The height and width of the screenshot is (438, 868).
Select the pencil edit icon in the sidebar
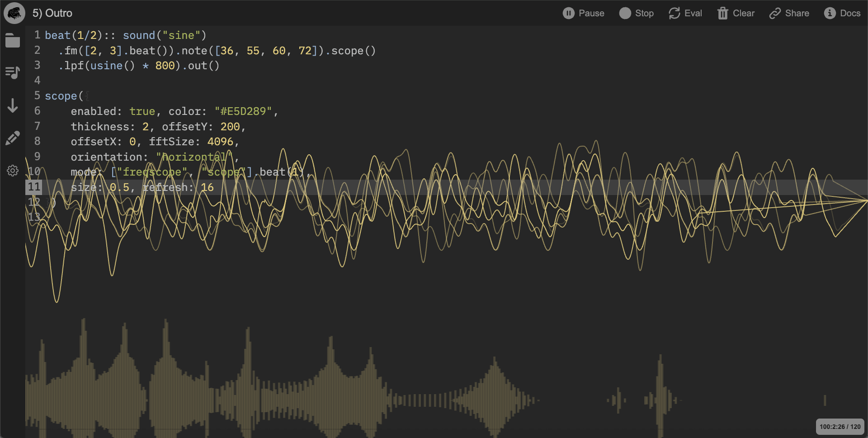coord(13,138)
